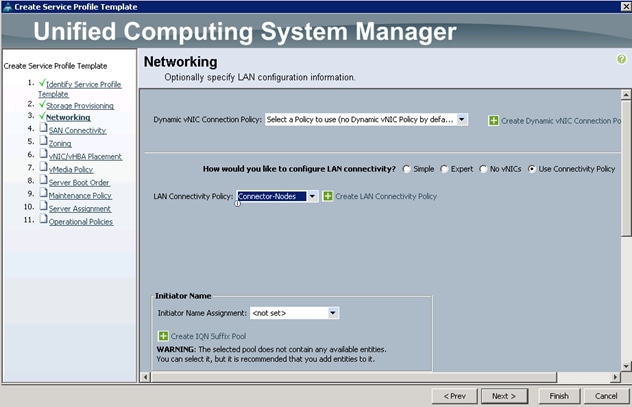Screen dimensions: 632x407
Task: Click the page icon next to Maintenance Policy step
Action: [44, 193]
